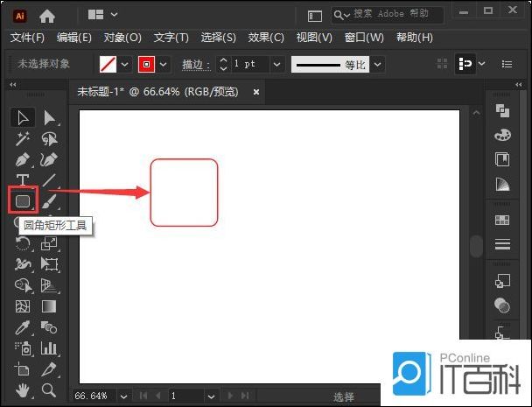The height and width of the screenshot is (407, 532).
Task: Select the Direct Selection tool
Action: [50, 118]
